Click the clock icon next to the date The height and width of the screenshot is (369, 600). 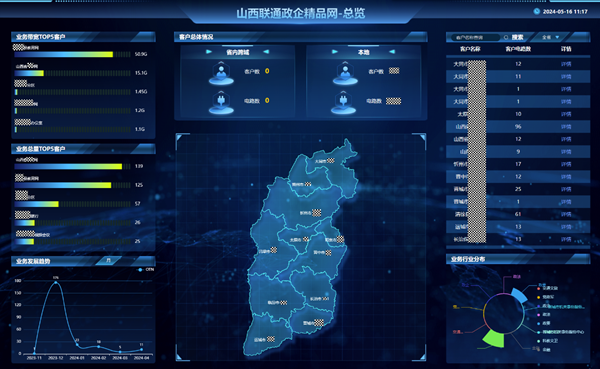pos(536,11)
